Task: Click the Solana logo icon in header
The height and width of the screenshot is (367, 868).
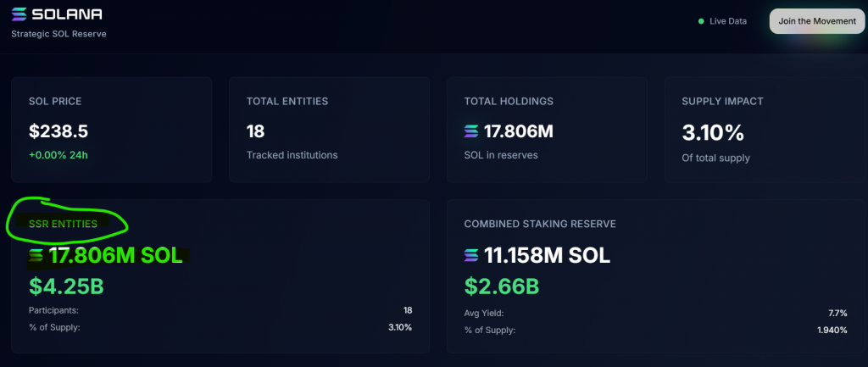Action: pos(19,14)
